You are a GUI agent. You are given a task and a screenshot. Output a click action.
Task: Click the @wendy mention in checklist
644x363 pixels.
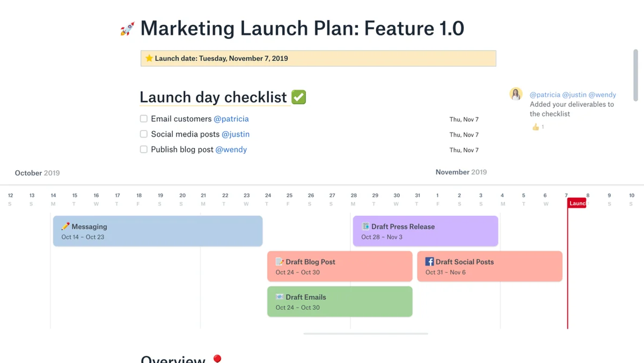[231, 149]
